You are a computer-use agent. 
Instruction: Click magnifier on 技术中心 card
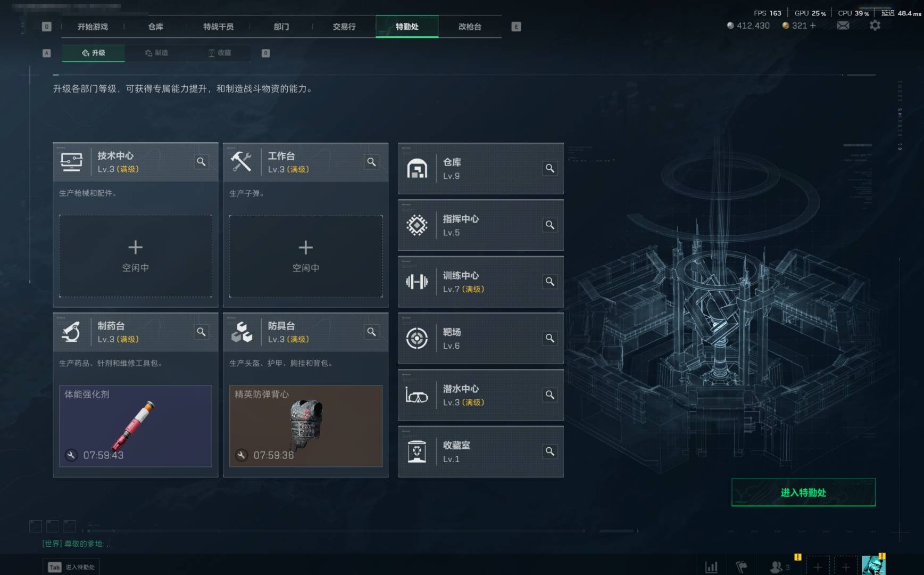pos(201,162)
